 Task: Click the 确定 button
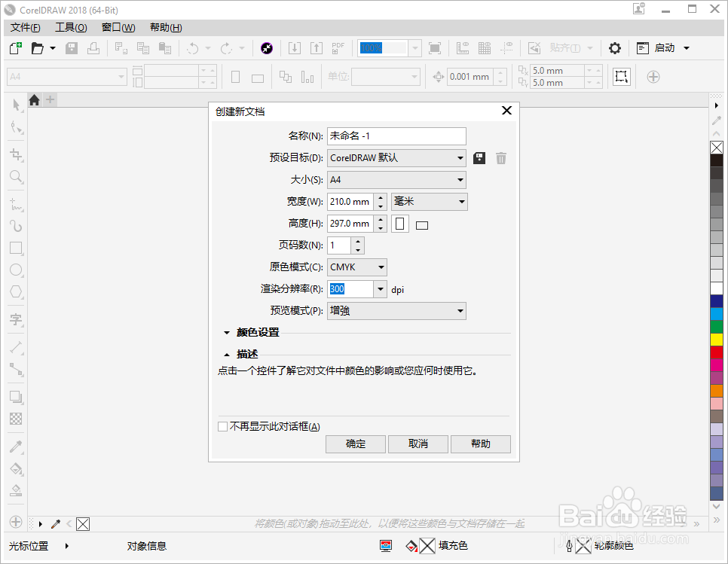click(356, 444)
